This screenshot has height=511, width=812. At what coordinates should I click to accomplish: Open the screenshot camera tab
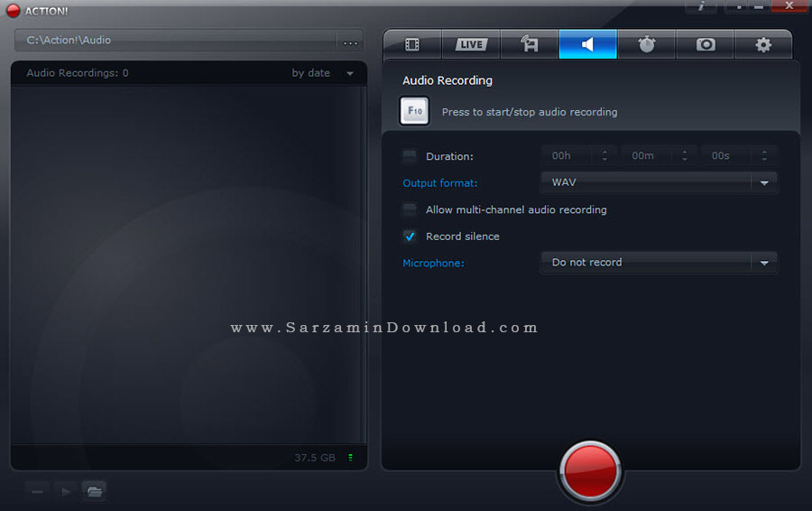click(x=706, y=44)
